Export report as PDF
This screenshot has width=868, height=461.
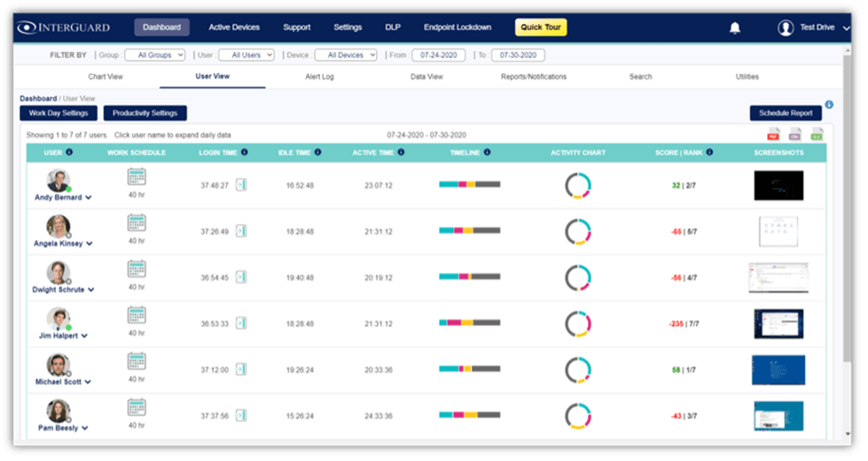(773, 135)
